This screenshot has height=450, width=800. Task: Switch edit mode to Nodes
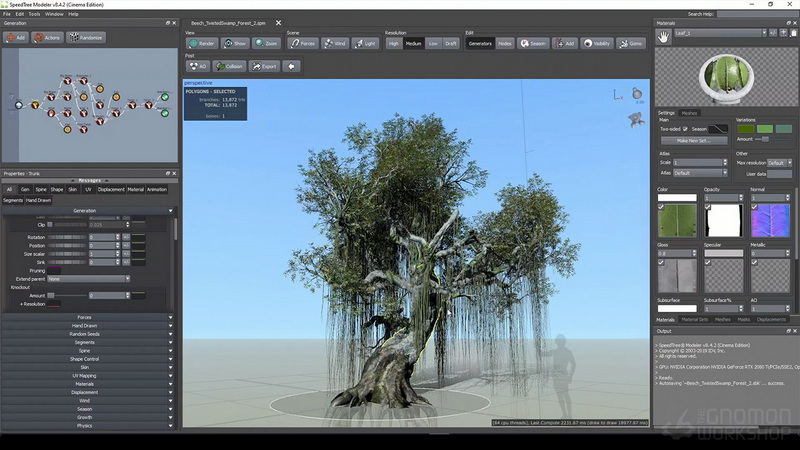coord(505,43)
